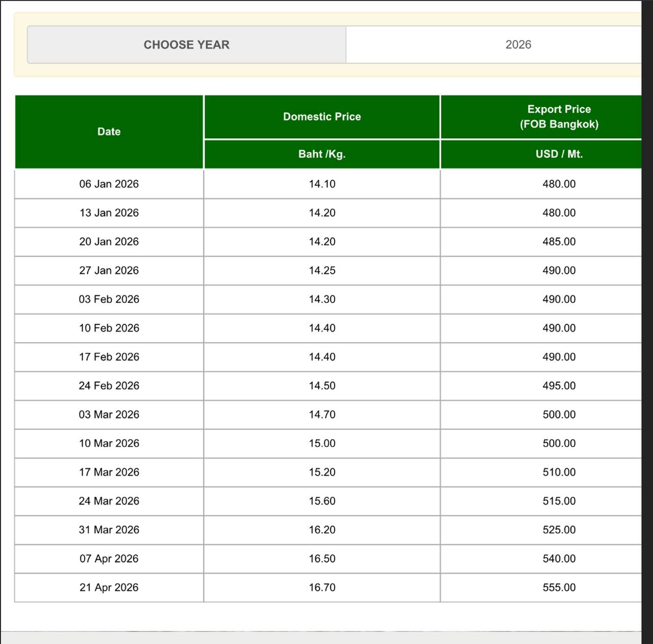The image size is (653, 644).
Task: Click the 555.00 export price value
Action: (559, 587)
